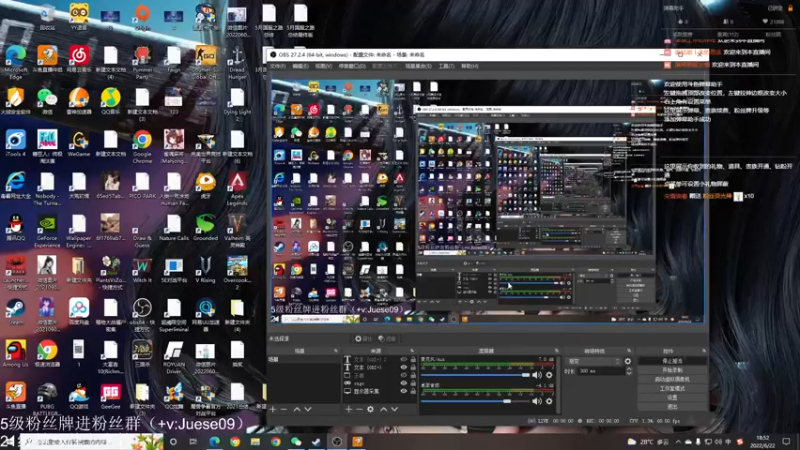Toggle visibility of third source row

(x=404, y=376)
